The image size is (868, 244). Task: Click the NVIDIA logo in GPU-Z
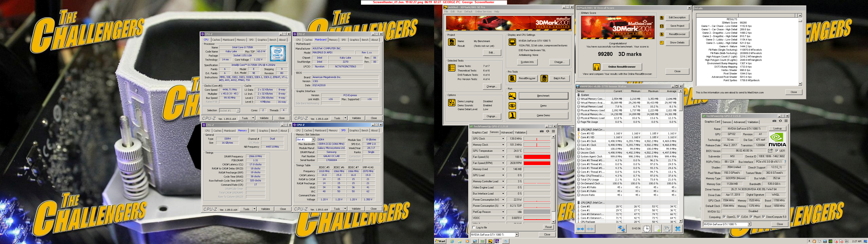pos(777,140)
